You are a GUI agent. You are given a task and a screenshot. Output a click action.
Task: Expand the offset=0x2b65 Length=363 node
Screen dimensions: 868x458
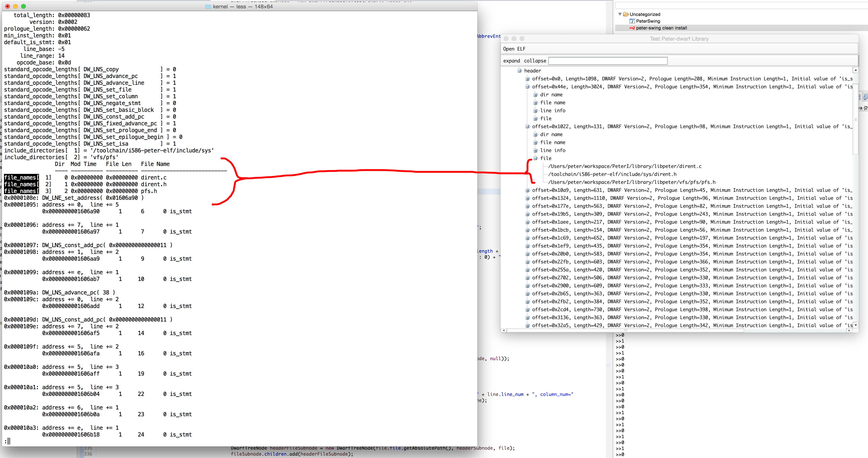527,294
